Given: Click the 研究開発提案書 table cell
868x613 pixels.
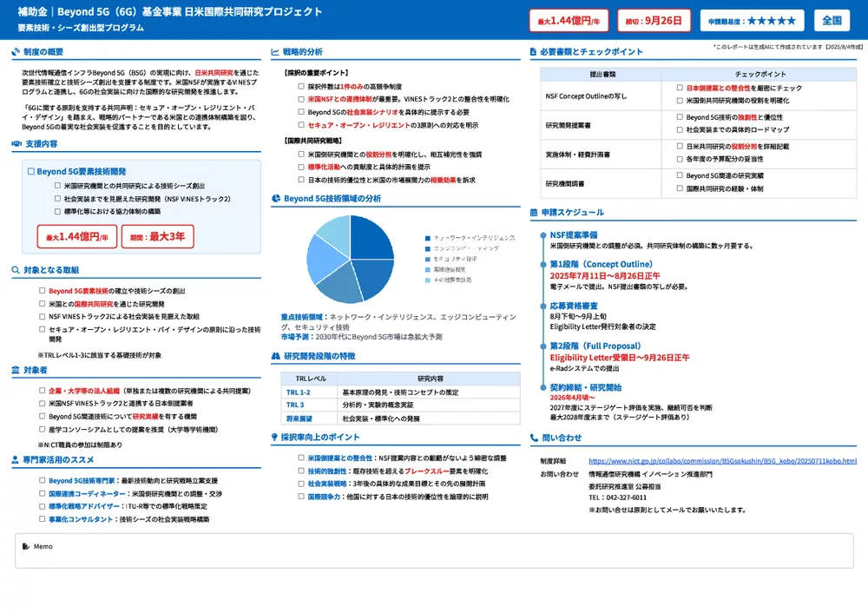Looking at the screenshot, I should coord(601,125).
